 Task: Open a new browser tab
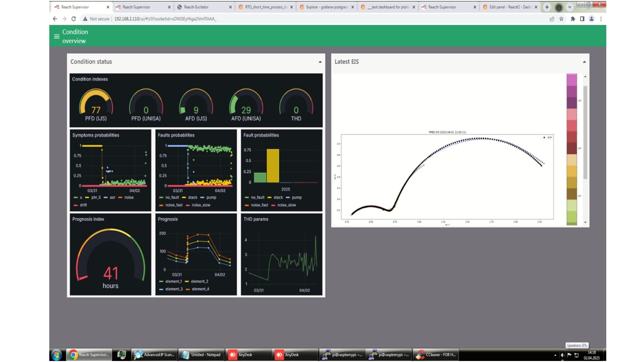point(547,7)
